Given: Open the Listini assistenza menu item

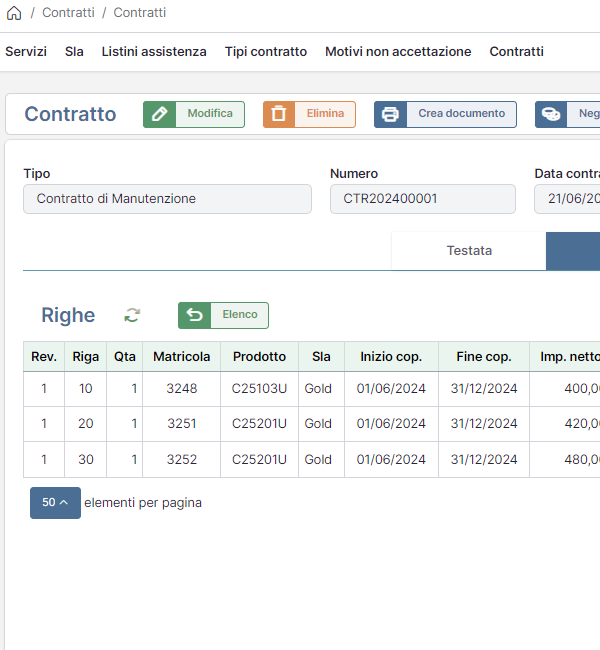Looking at the screenshot, I should pos(154,51).
